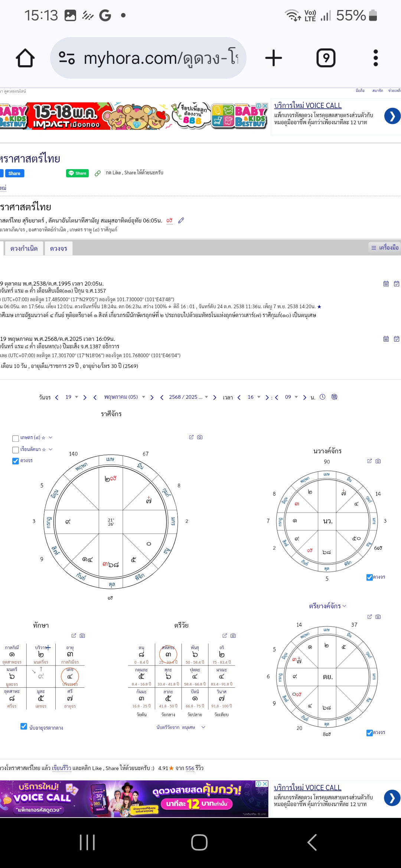401x868 pixels.
Task: Open the hour 16 dropdown
Action: tap(254, 397)
